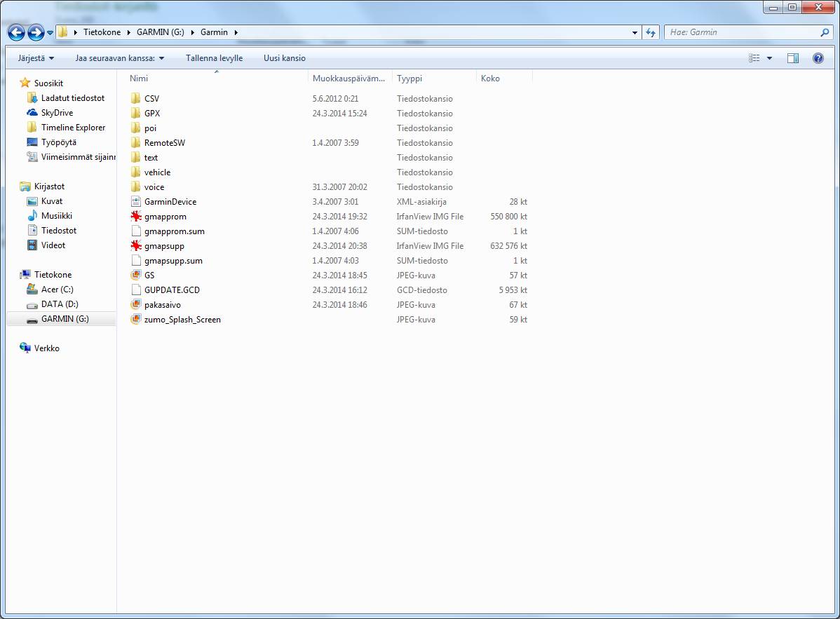Screen dimensions: 840x619
Task: Select the Suosikit star icon
Action: tap(25, 83)
